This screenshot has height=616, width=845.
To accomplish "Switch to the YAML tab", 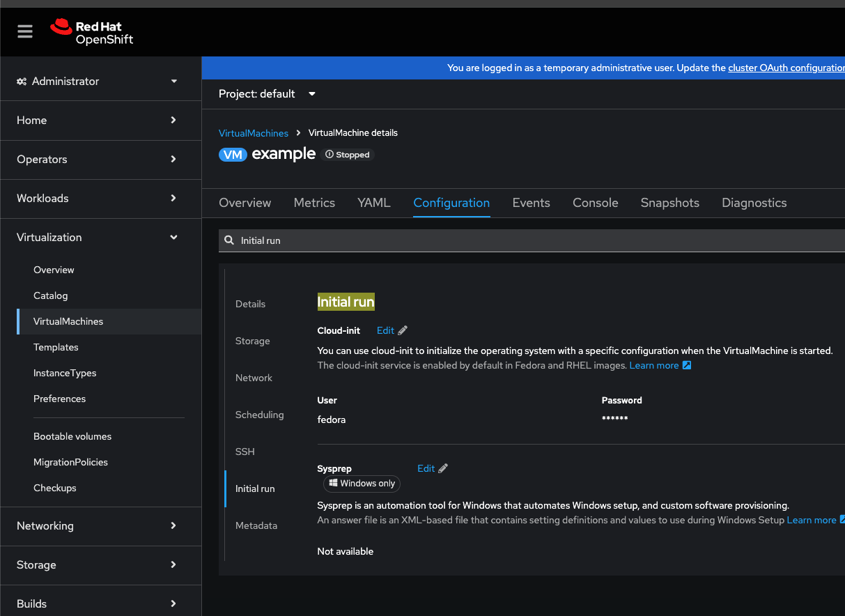I will tap(374, 203).
